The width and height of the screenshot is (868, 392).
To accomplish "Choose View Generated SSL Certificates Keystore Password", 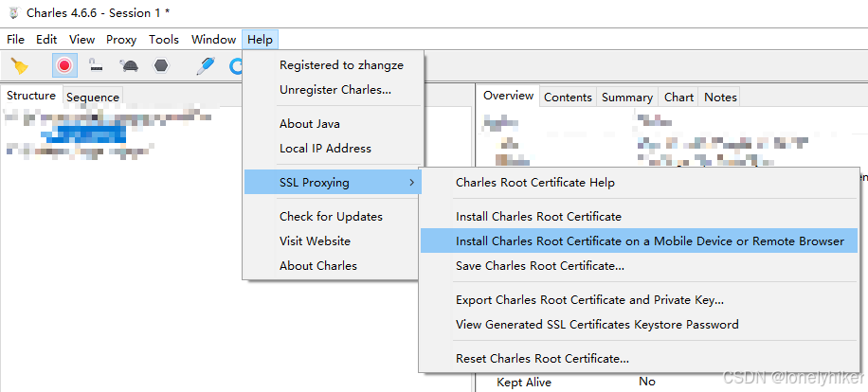I will point(640,324).
